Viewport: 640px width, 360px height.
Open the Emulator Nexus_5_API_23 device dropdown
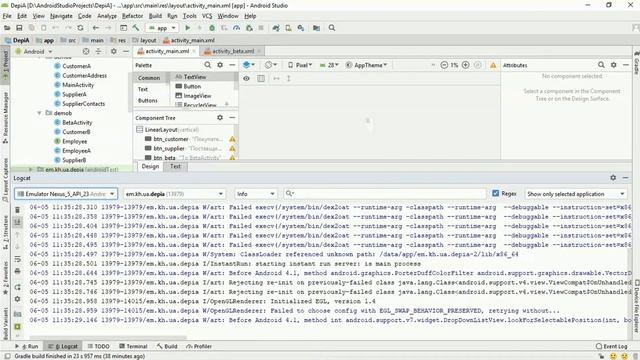coord(66,193)
